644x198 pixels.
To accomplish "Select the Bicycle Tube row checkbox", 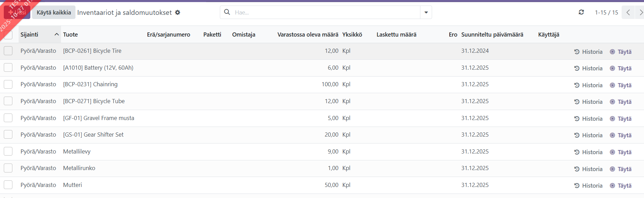I will (8, 101).
